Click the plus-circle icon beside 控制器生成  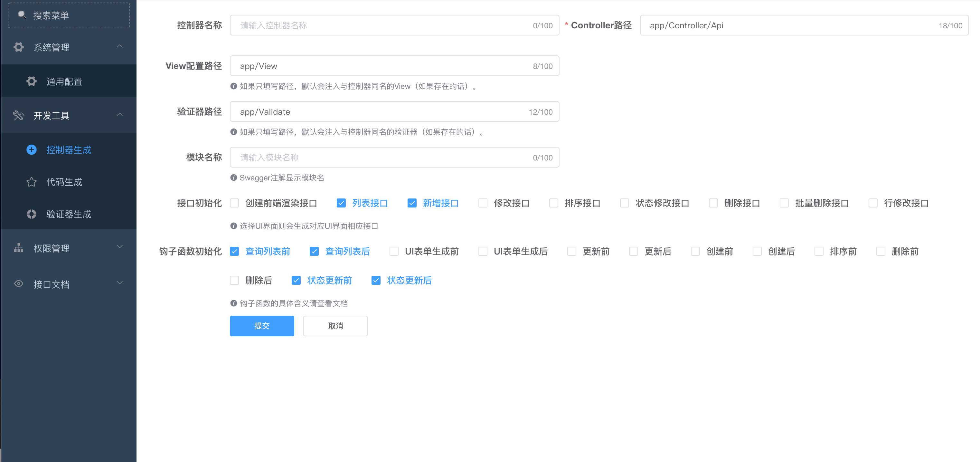tap(32, 149)
